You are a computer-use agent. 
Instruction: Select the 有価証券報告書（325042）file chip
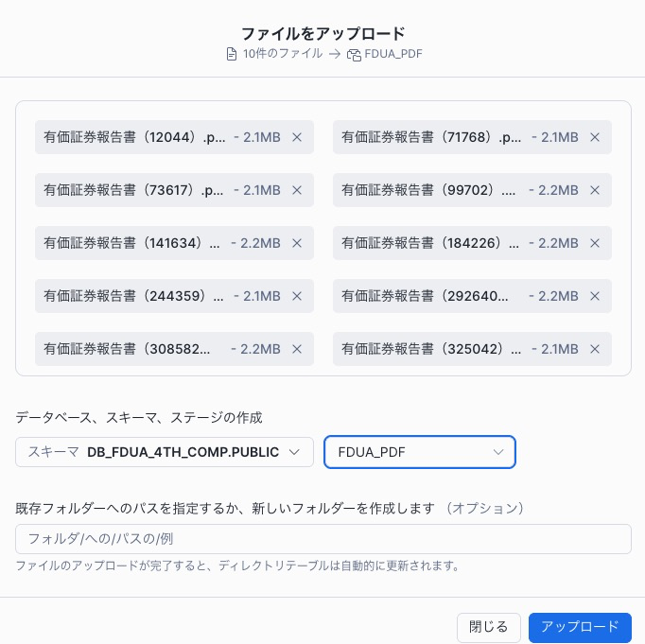pos(431,349)
